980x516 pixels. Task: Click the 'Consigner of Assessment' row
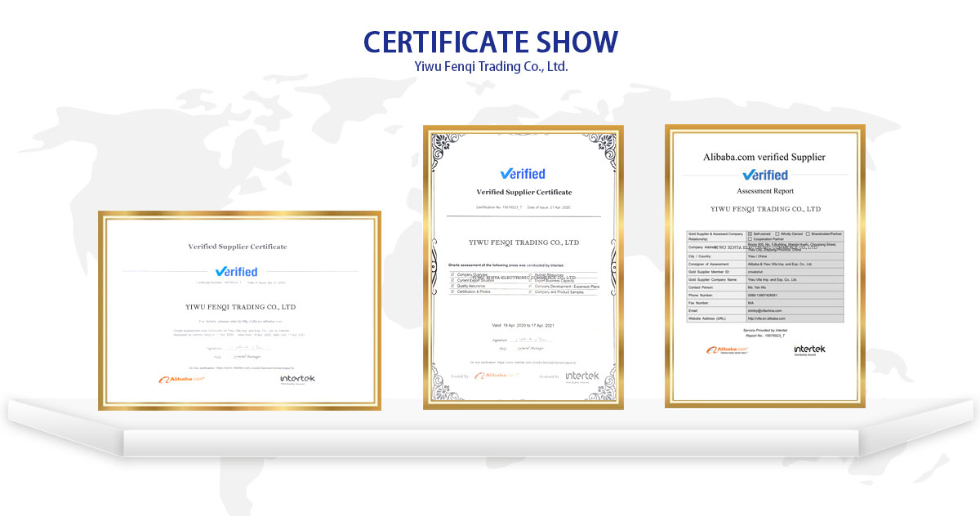coord(765,264)
